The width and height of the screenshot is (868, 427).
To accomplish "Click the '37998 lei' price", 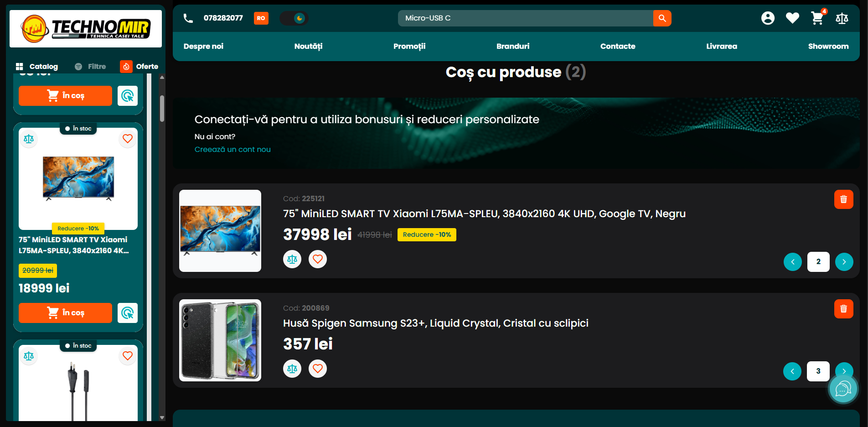I will pos(317,234).
